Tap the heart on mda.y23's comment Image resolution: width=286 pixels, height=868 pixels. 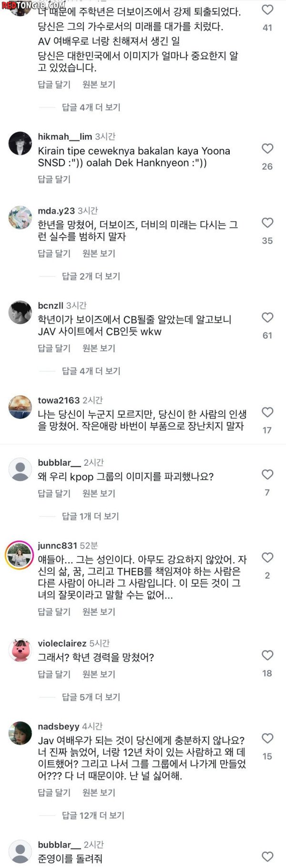point(267,223)
